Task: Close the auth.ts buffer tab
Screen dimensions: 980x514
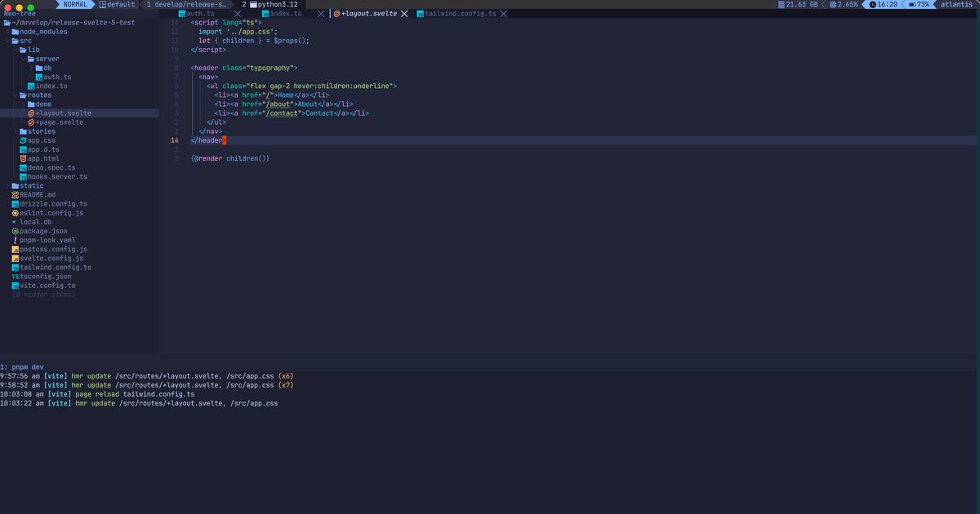Action: pyautogui.click(x=238, y=14)
